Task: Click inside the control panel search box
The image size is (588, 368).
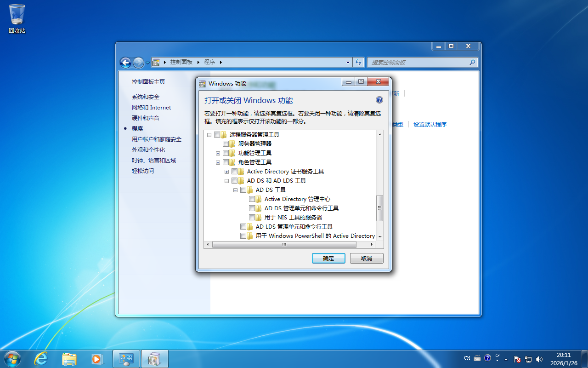Action: click(420, 62)
